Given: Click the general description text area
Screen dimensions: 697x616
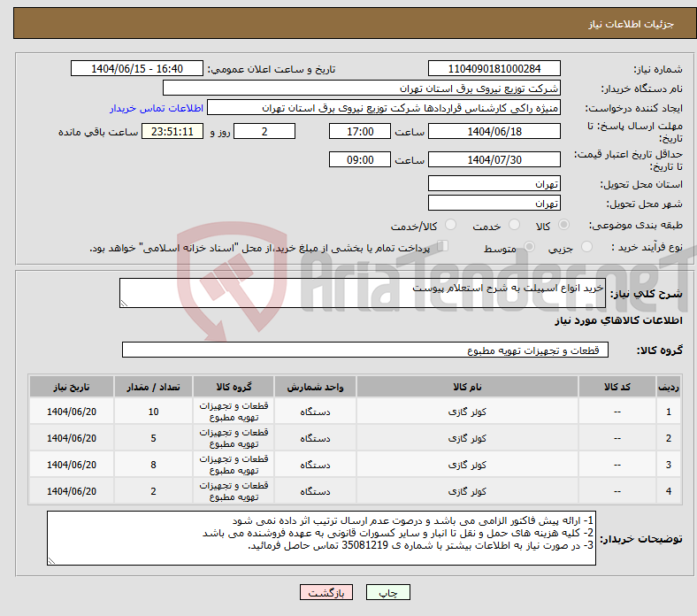Looking at the screenshot, I should click(x=363, y=293).
